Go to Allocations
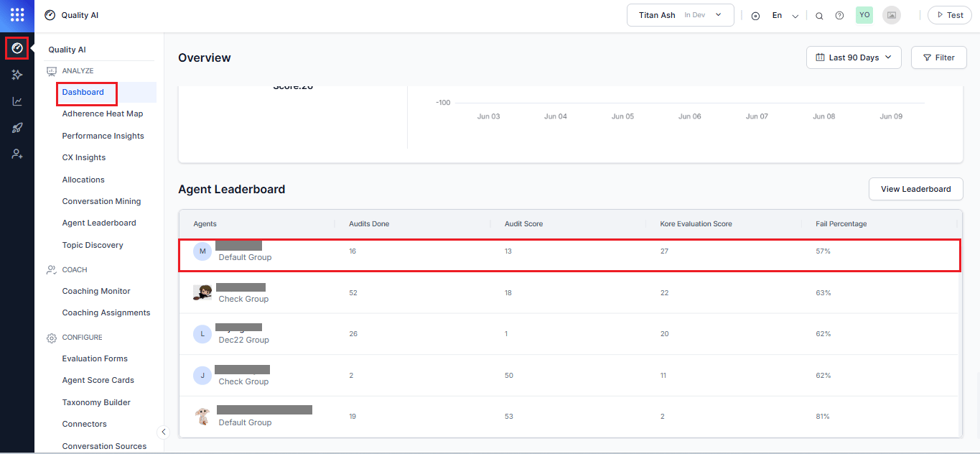Viewport: 980px width, 454px height. [83, 180]
